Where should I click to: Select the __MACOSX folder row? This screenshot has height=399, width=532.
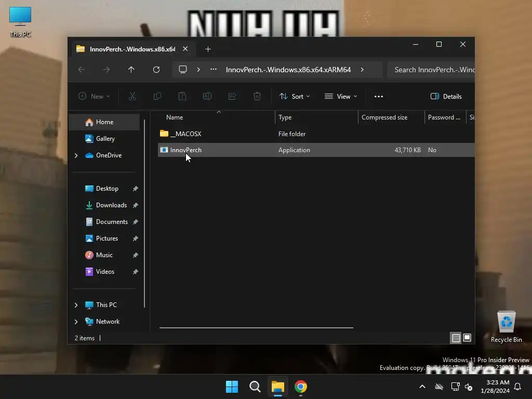point(316,134)
